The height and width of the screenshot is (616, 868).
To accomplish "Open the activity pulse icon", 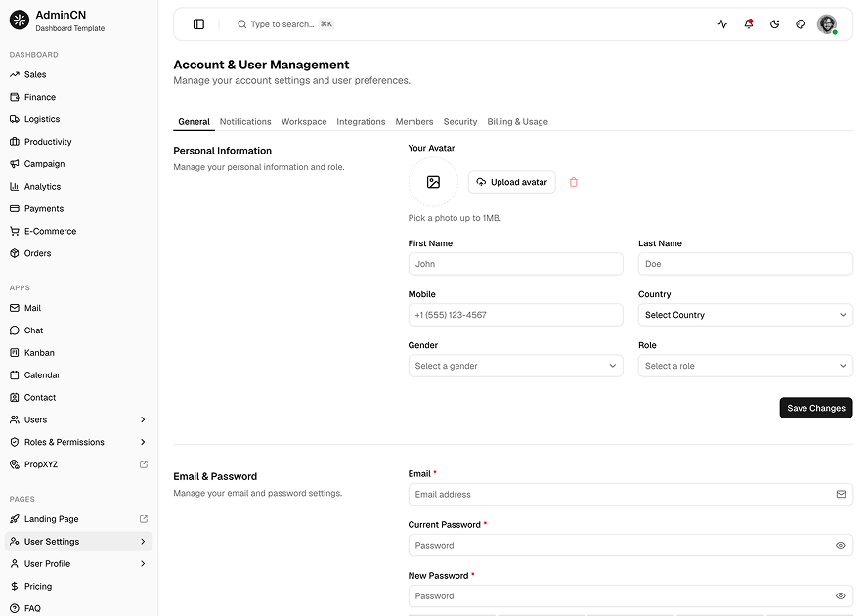I will click(x=722, y=24).
